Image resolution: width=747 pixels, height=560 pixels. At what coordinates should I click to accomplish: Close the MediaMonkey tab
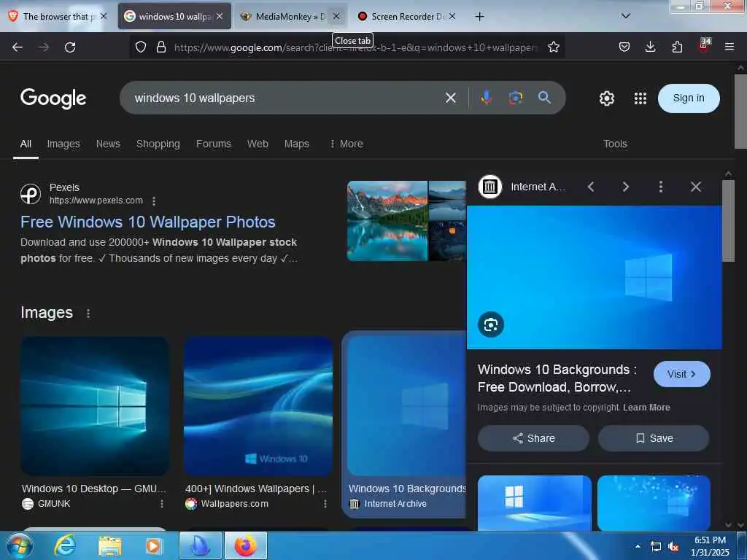[336, 16]
